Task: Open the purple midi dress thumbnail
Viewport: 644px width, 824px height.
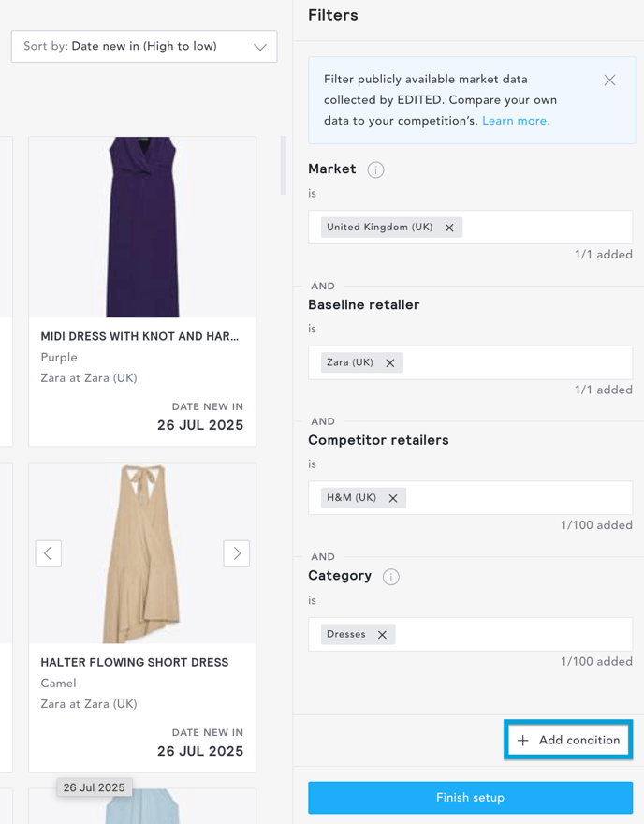Action: (x=142, y=227)
